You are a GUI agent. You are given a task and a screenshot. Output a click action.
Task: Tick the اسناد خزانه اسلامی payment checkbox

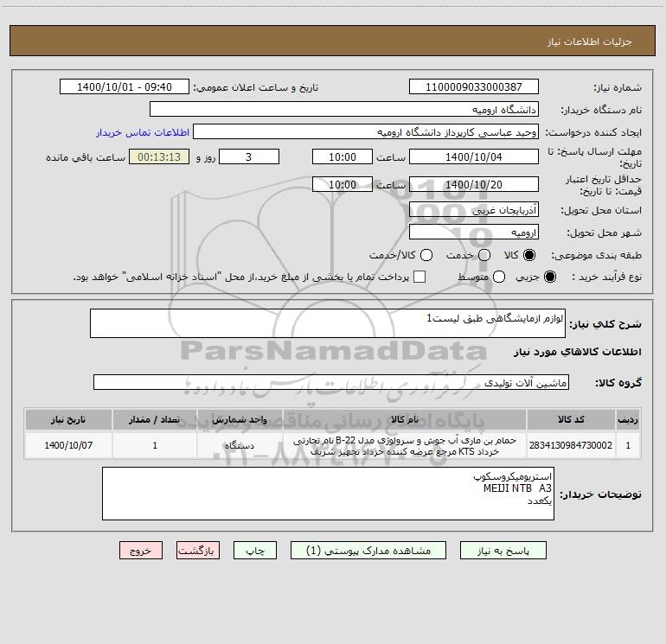(x=419, y=277)
